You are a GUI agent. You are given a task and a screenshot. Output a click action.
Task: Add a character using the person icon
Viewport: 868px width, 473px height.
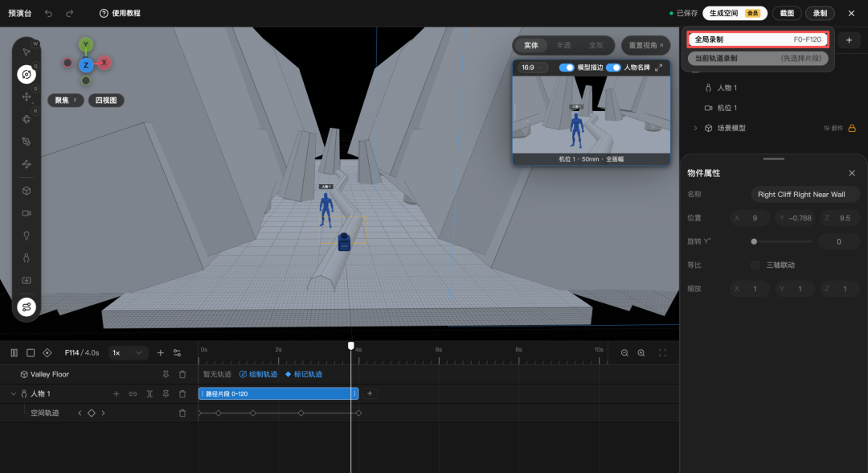(26, 257)
